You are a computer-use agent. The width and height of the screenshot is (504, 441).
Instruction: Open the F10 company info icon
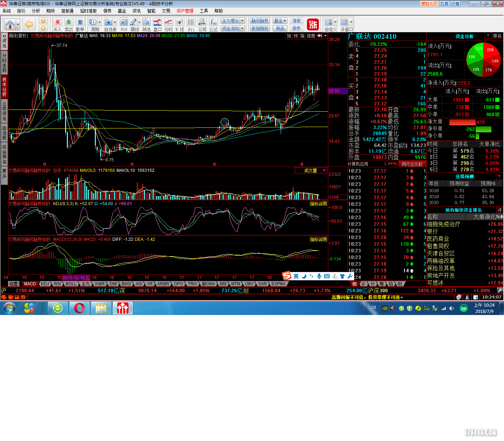coord(124,22)
